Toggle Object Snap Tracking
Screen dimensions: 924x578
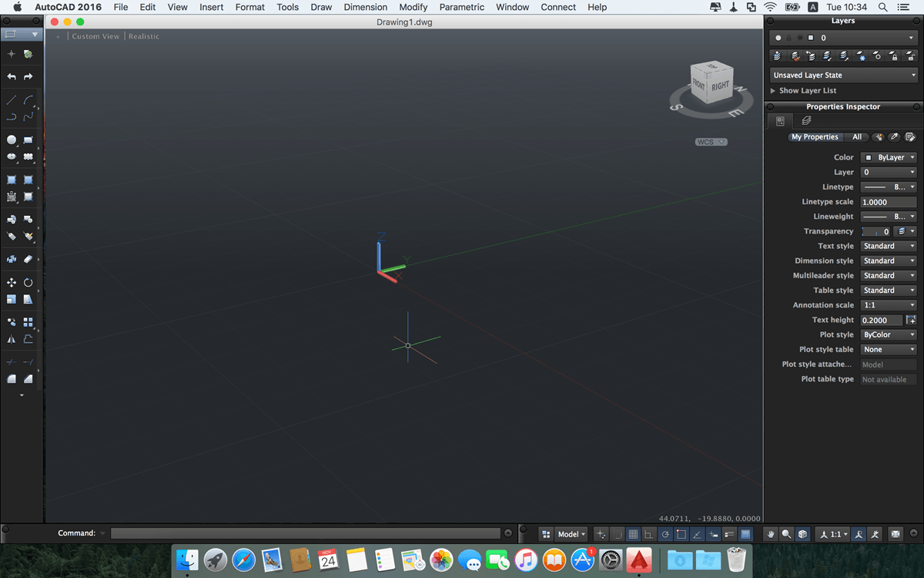click(698, 534)
